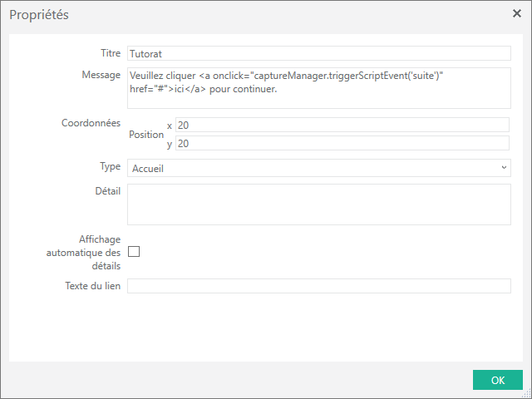Screen dimensions: 532x399
Task: Enable the Affichage automatique des détails checkbox
Action: [134, 252]
